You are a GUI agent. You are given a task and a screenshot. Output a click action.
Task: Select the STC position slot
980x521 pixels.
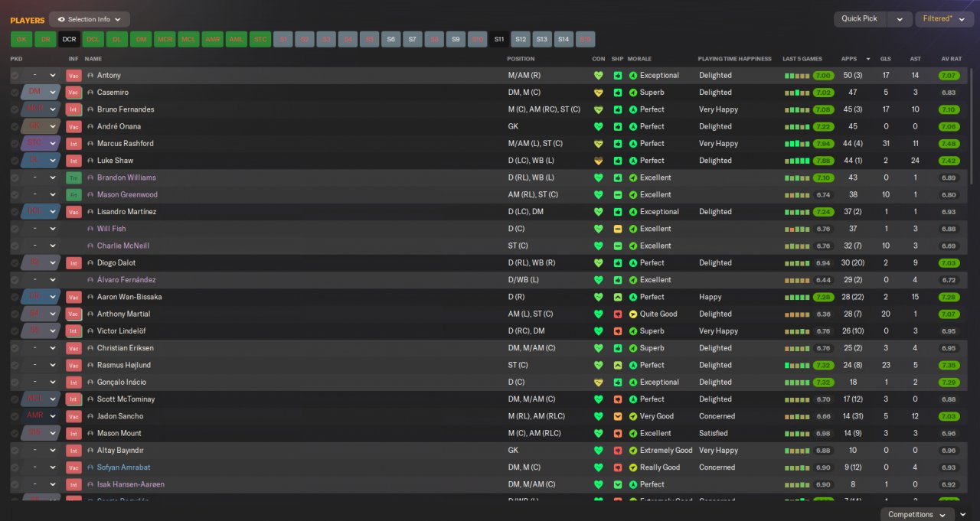(x=260, y=39)
